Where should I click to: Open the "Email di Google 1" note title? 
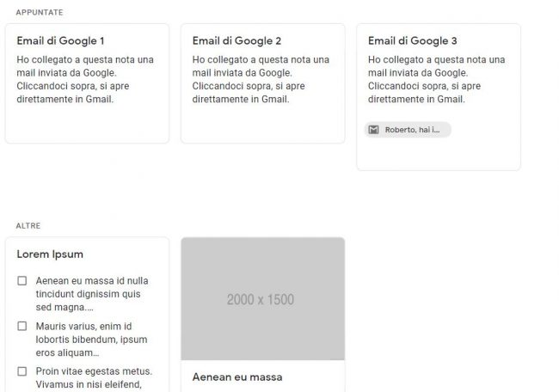pos(60,40)
